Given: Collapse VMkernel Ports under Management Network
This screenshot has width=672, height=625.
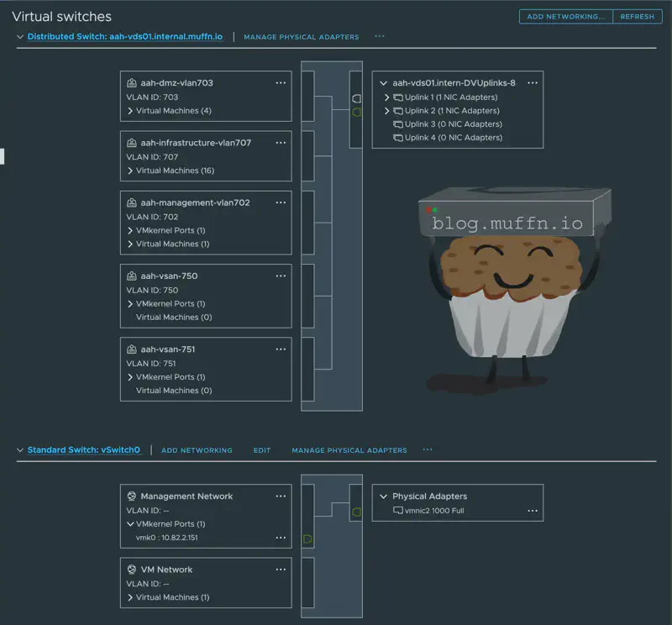Looking at the screenshot, I should (130, 524).
